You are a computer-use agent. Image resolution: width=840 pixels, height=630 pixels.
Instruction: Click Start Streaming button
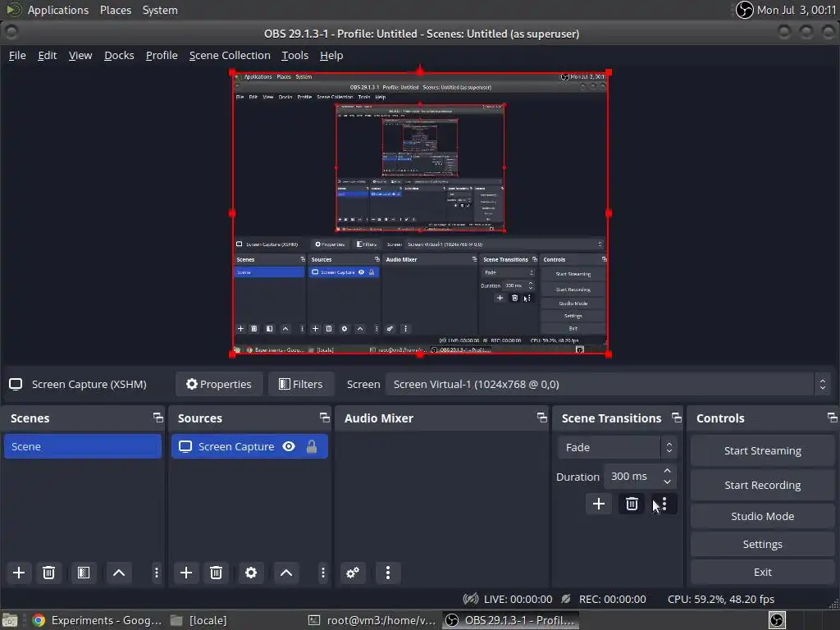[x=762, y=450]
